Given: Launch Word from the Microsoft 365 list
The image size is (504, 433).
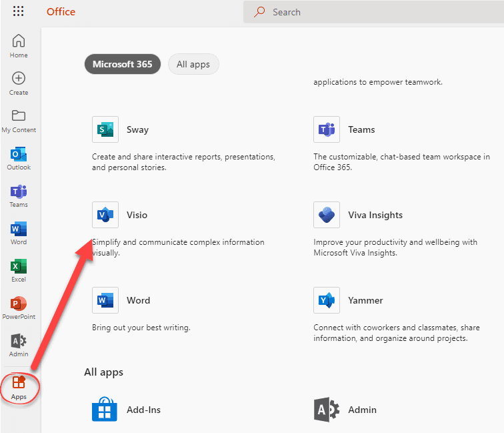Looking at the screenshot, I should [105, 300].
